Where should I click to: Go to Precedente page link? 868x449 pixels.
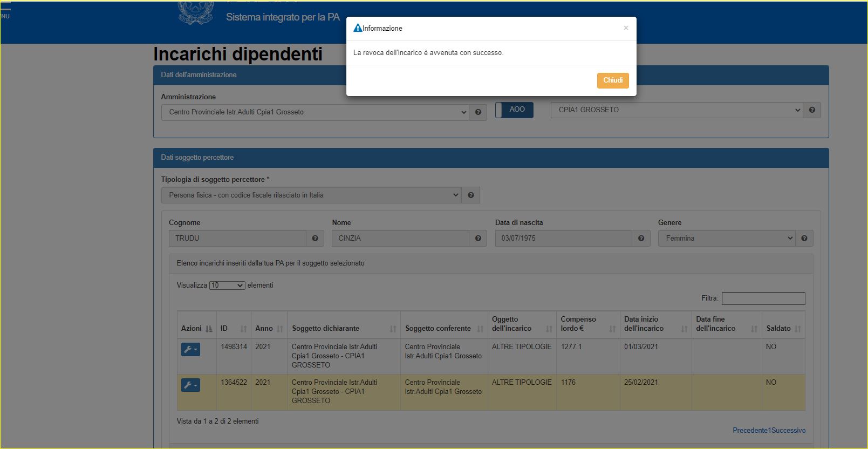750,431
